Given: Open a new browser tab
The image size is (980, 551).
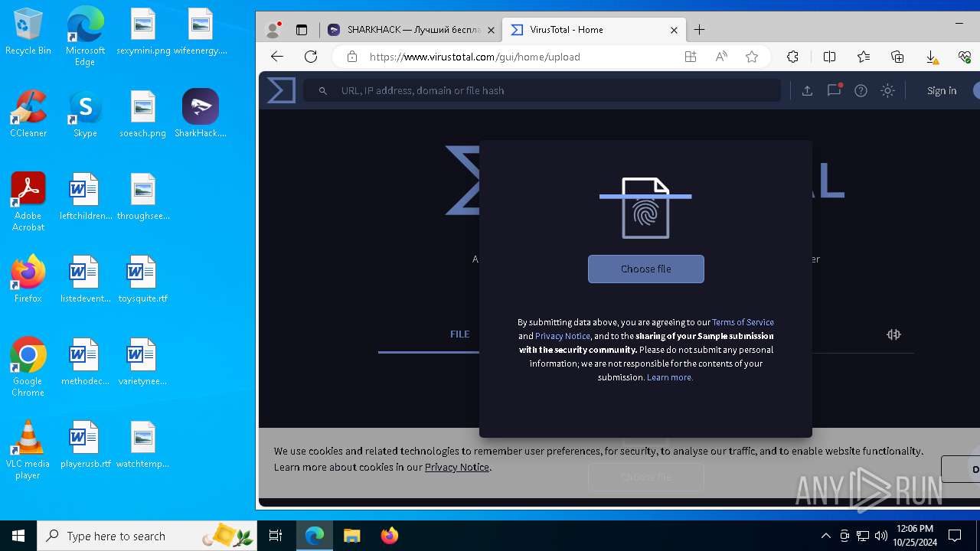Looking at the screenshot, I should (699, 30).
